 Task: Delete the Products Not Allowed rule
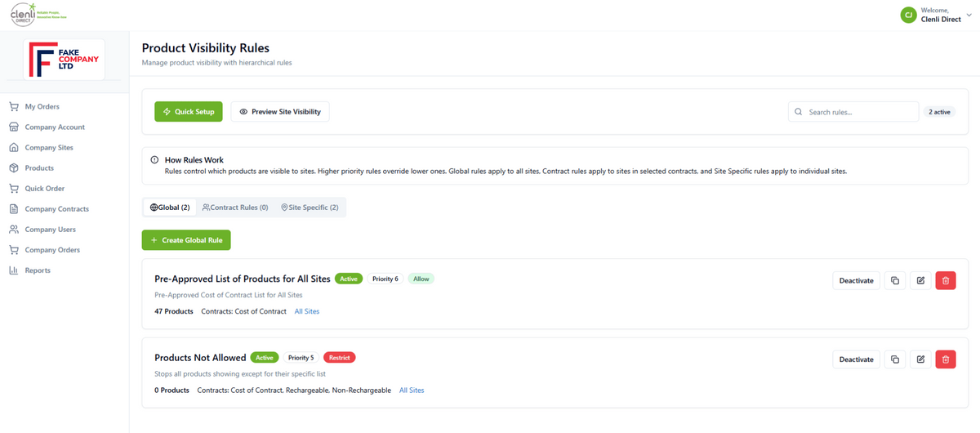pyautogui.click(x=946, y=359)
